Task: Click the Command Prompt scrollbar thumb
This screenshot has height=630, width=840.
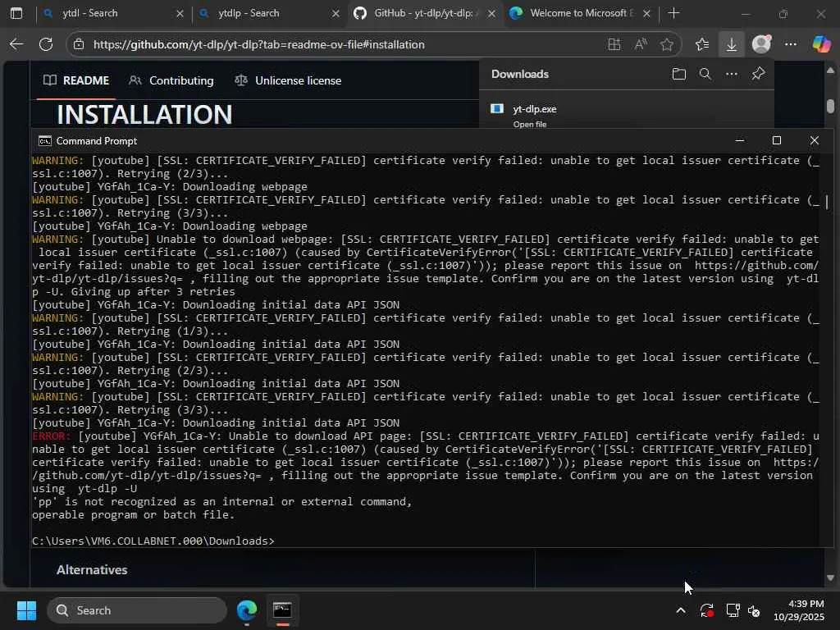Action: coord(827,202)
